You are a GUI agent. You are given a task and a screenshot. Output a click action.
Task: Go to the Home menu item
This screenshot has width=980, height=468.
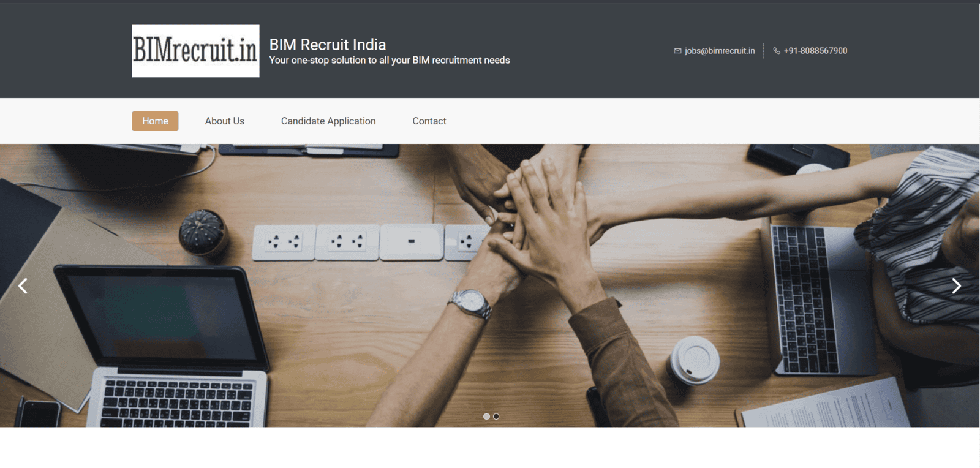(155, 121)
